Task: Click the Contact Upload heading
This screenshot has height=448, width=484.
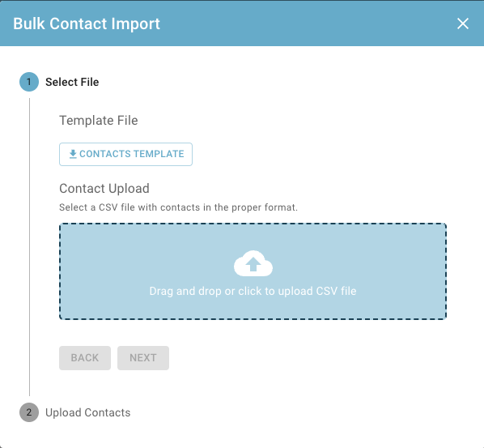Action: 104,189
